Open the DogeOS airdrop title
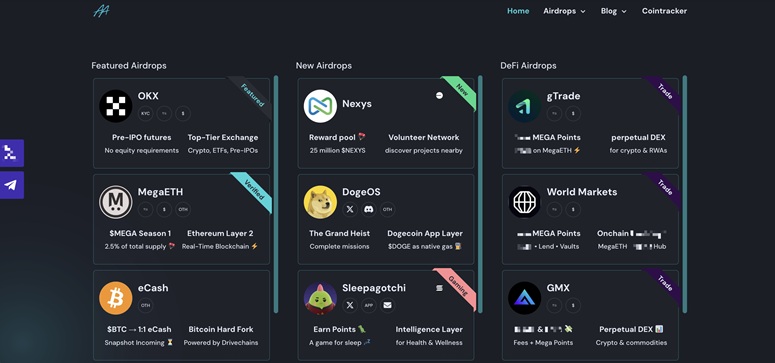775x363 pixels. click(x=361, y=192)
